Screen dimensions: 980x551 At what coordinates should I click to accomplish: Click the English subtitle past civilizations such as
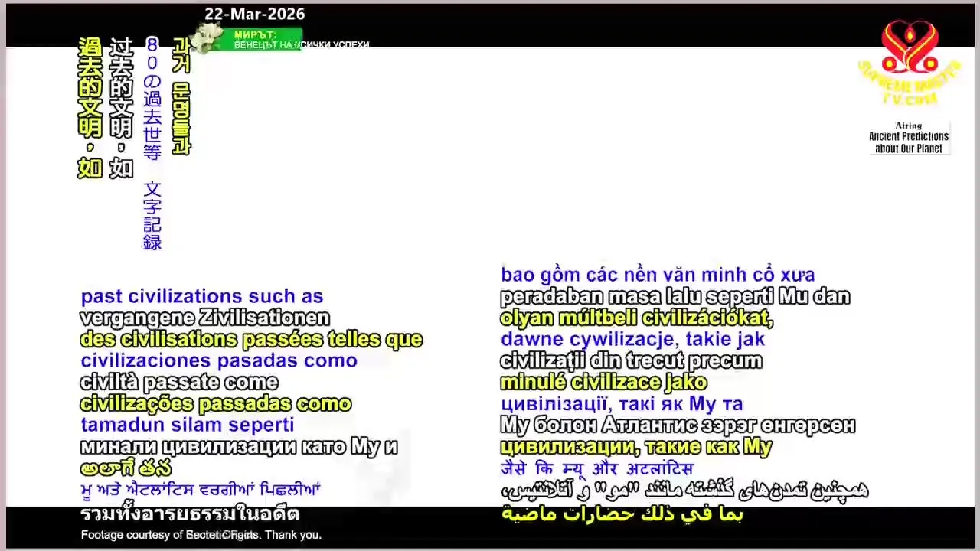[x=202, y=296]
